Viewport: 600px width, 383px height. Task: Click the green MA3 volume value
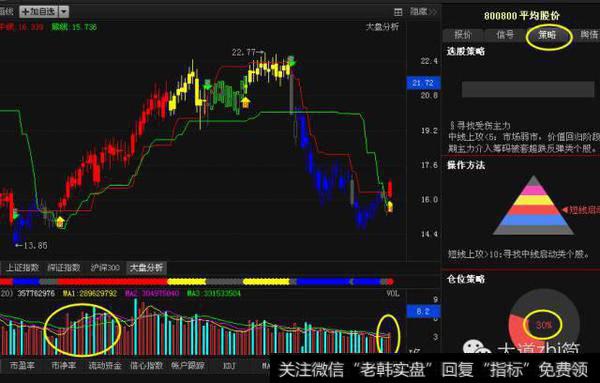tap(214, 293)
